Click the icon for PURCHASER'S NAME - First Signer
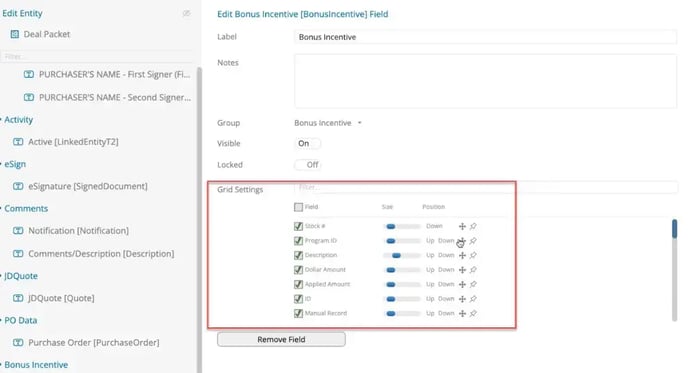The image size is (688, 373). tap(29, 74)
